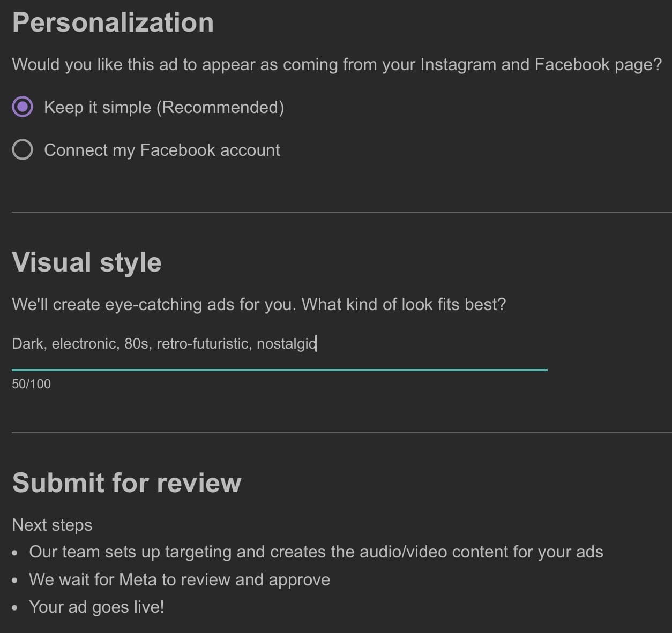Click the Visual style heading
The height and width of the screenshot is (633, 672).
coord(87,262)
